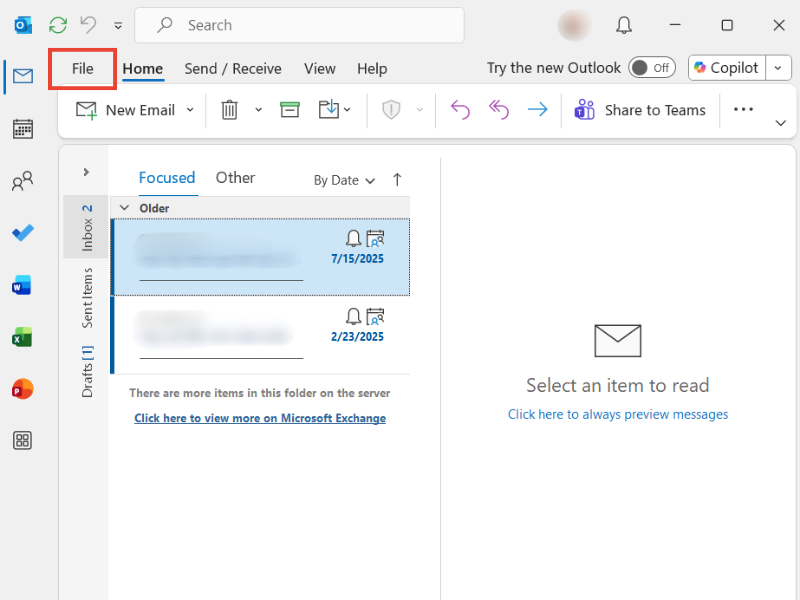800x600 pixels.
Task: Click the Reply All icon
Action: click(499, 110)
